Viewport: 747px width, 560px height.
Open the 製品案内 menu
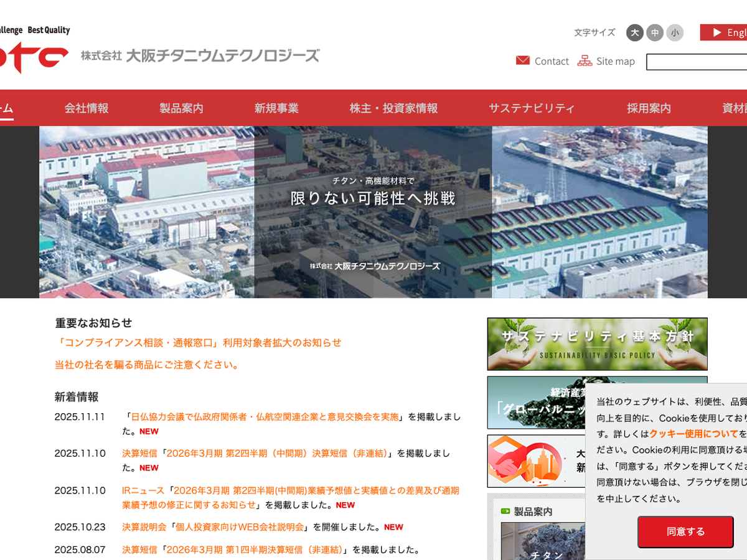[181, 108]
